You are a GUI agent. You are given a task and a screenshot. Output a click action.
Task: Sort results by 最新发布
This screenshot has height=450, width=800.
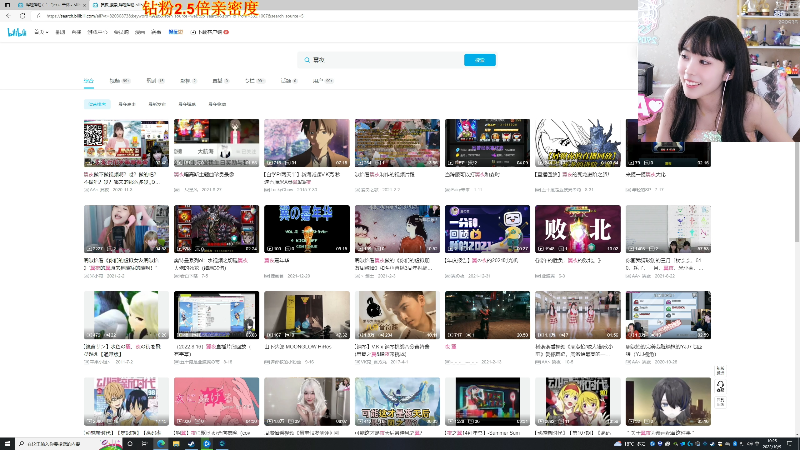click(157, 104)
